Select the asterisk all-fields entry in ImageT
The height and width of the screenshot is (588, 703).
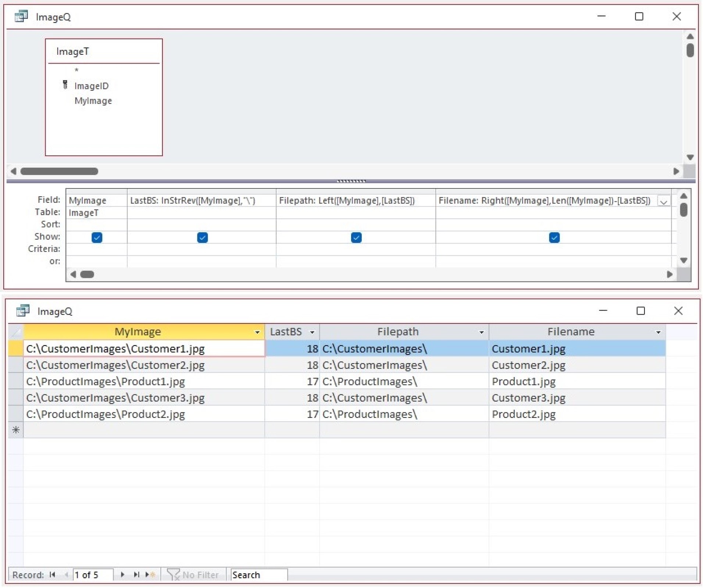pyautogui.click(x=76, y=70)
